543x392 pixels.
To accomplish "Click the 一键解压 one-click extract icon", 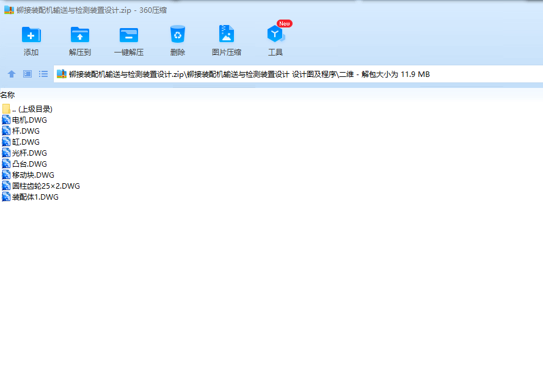I will pyautogui.click(x=129, y=35).
